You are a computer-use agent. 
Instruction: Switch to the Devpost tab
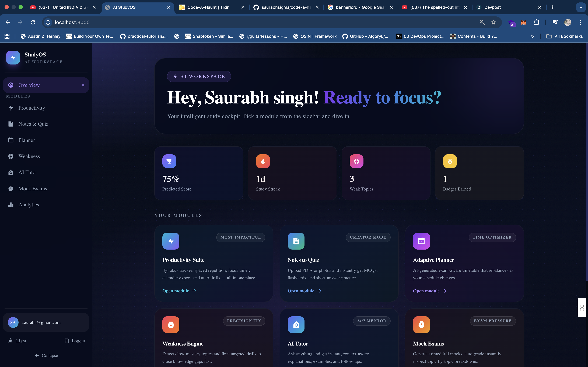tap(492, 7)
